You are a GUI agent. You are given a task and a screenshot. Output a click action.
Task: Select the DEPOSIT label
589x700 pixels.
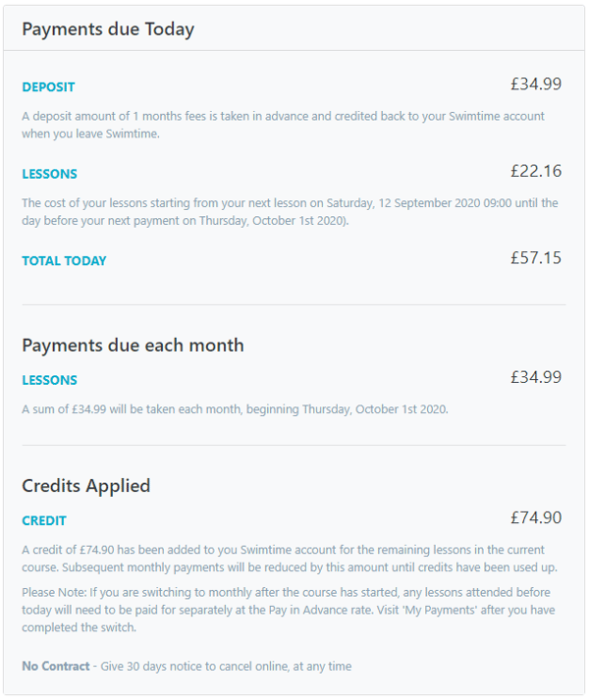(x=48, y=86)
